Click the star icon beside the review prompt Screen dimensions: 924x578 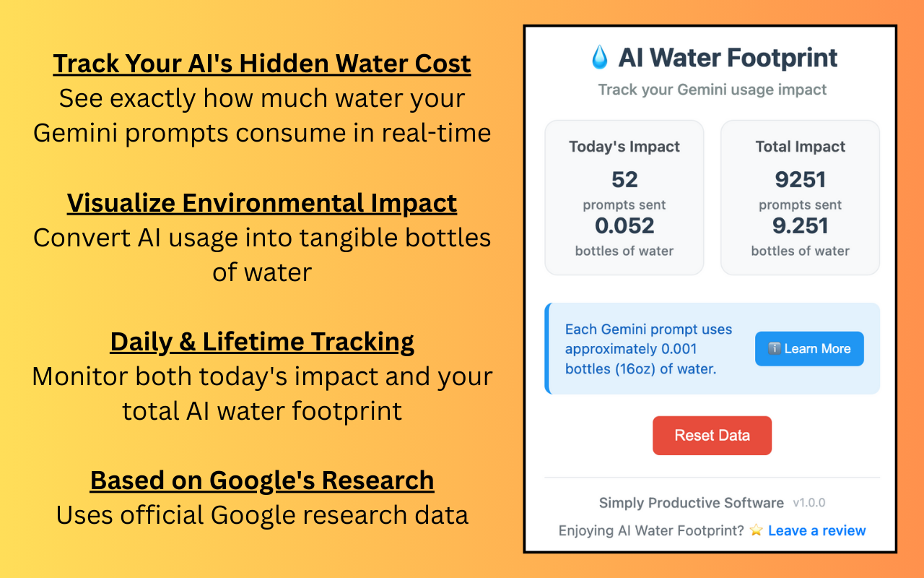tap(756, 531)
